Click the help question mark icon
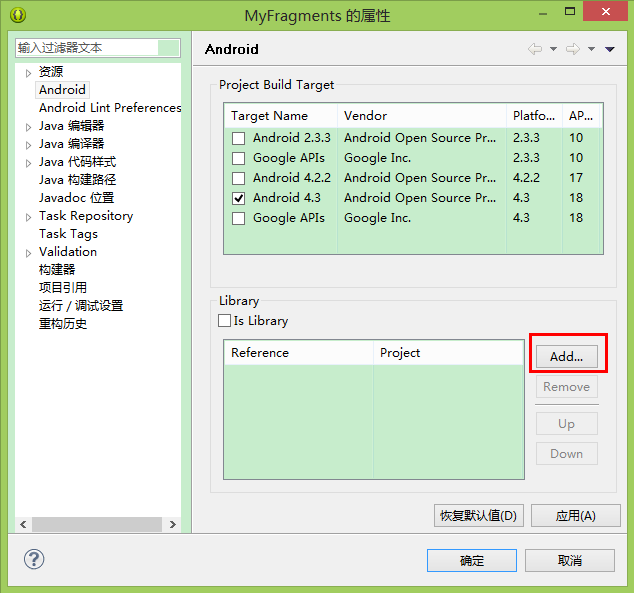634x593 pixels. 34,559
